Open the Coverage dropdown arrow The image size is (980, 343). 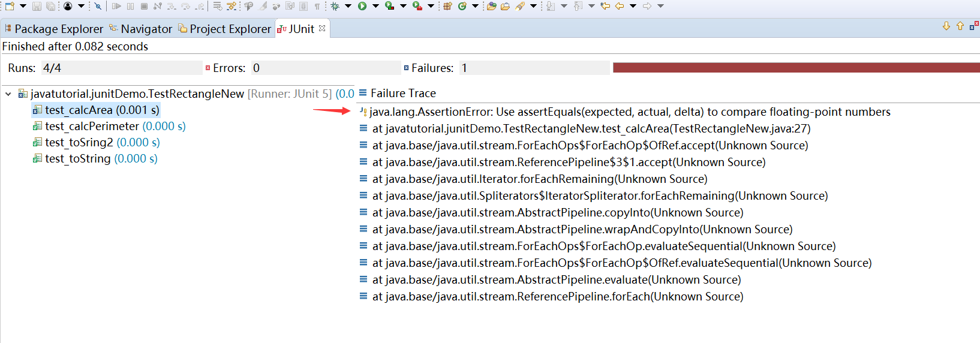tap(403, 6)
